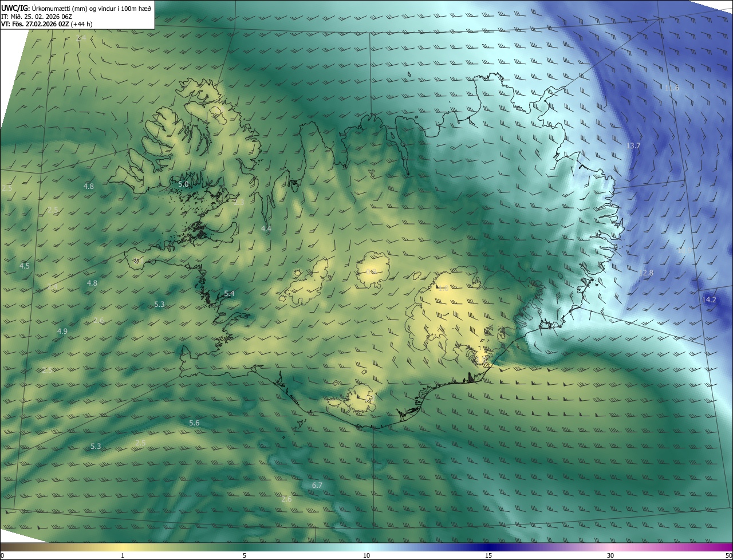This screenshot has width=733, height=560.
Task: Click the colour scale tick labelled 30
Action: (x=610, y=555)
